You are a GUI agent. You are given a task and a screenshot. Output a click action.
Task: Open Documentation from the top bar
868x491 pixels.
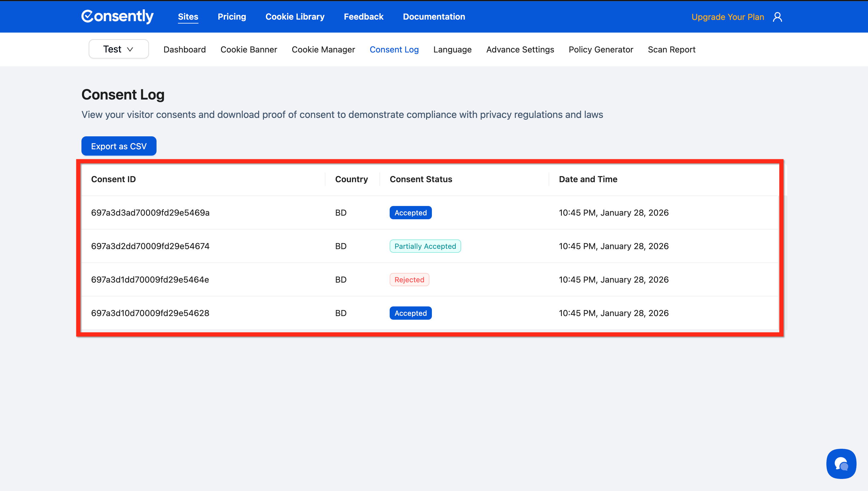[x=434, y=17]
